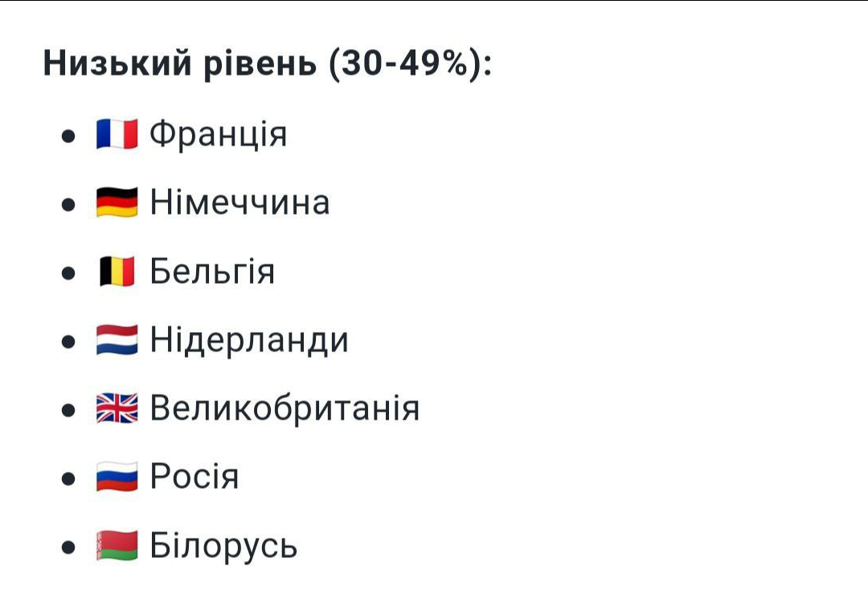Image resolution: width=868 pixels, height=611 pixels.
Task: Click the bullet point before Німеччина
Action: coord(68,204)
